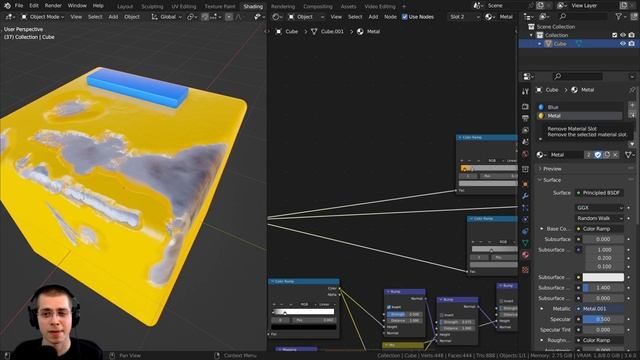Expand the Cube item in outliner
This screenshot has height=360, width=640.
pos(540,44)
